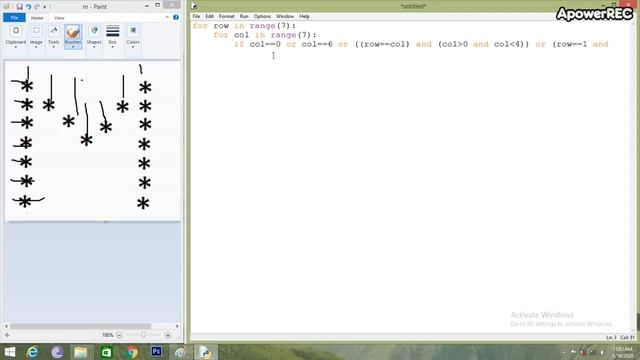640x360 pixels.
Task: Open Internet Explorer from the taskbar
Action: [32, 352]
